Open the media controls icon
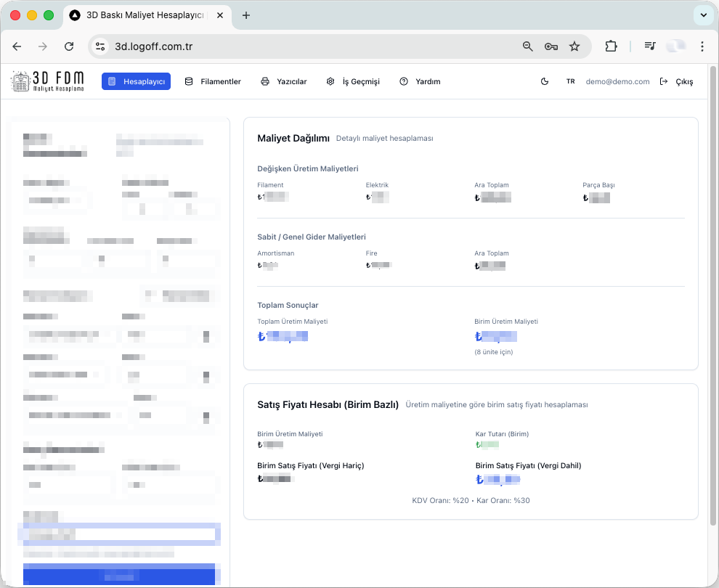Screen dimensions: 719x588 click(650, 46)
